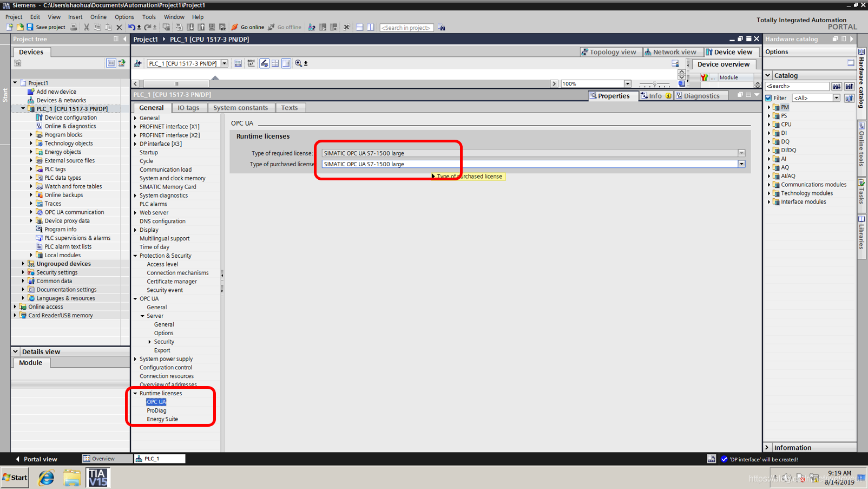
Task: Toggle the project tree details list view button
Action: [x=111, y=63]
